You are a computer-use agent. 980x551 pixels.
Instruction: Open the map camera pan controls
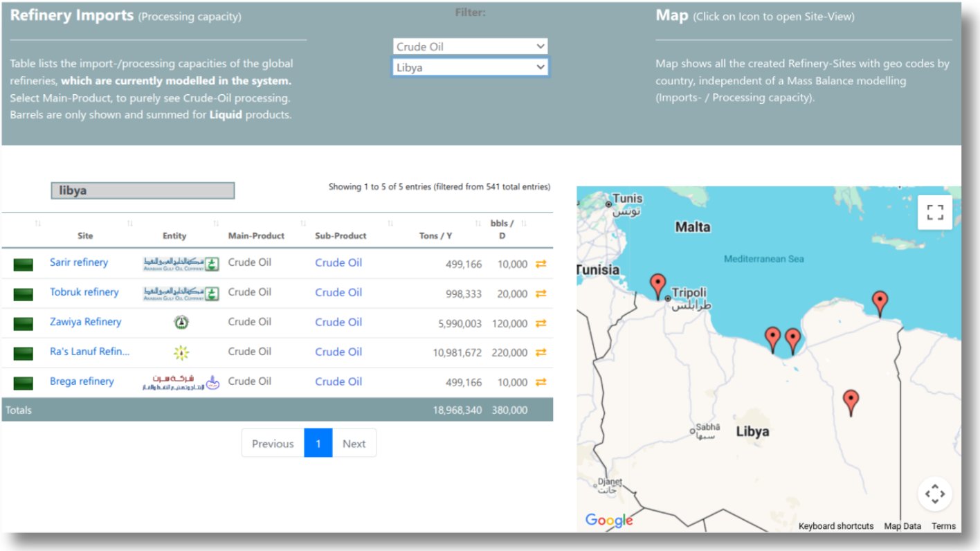point(935,494)
